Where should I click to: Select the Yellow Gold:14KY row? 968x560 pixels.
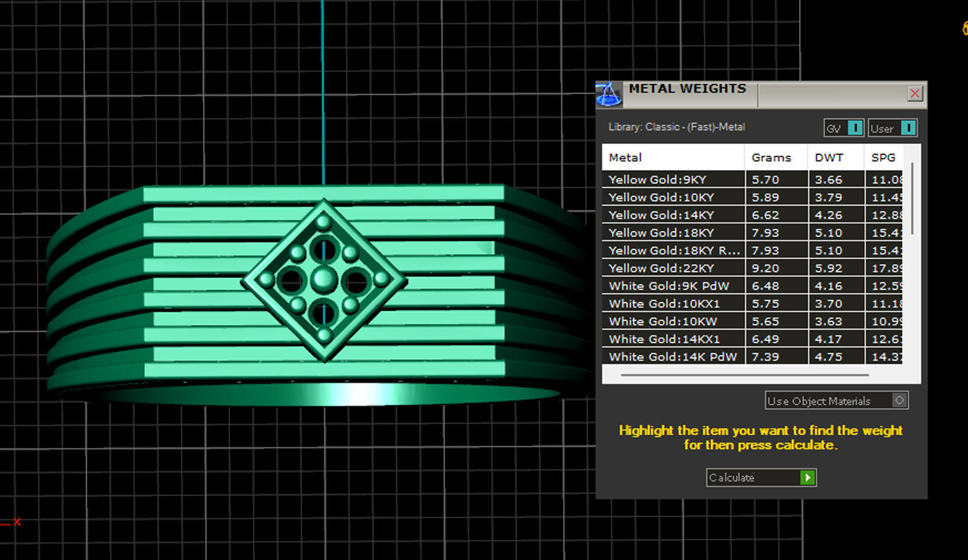click(x=752, y=215)
